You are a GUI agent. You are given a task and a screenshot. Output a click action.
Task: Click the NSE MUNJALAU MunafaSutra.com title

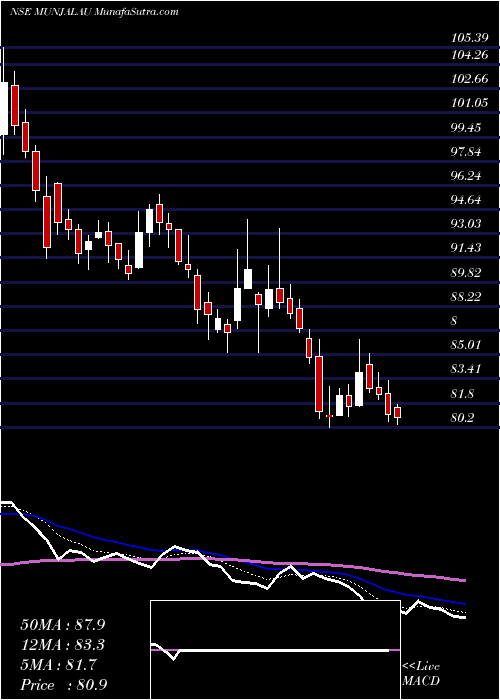[x=94, y=12]
